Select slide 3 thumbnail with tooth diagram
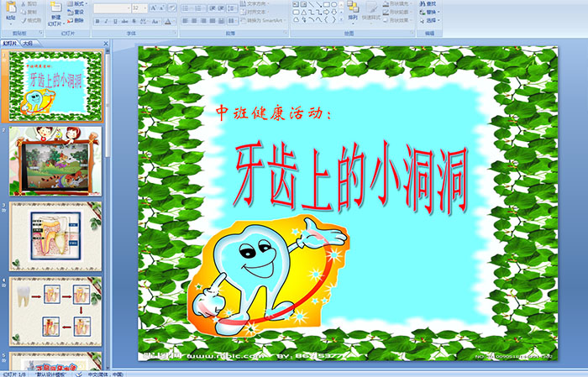588x377 pixels. click(x=55, y=237)
